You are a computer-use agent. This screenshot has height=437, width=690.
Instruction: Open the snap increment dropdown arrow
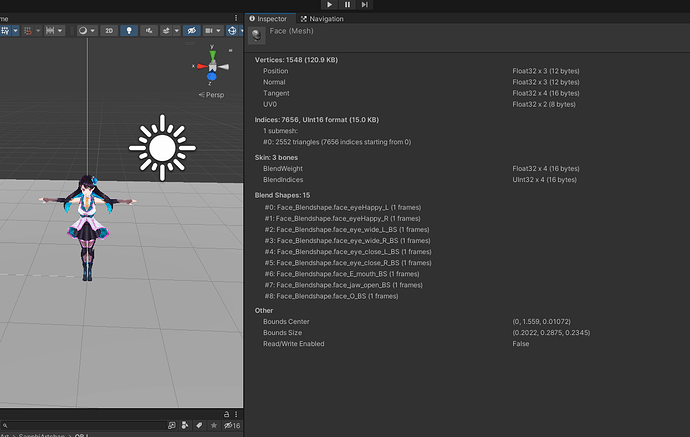(38, 30)
